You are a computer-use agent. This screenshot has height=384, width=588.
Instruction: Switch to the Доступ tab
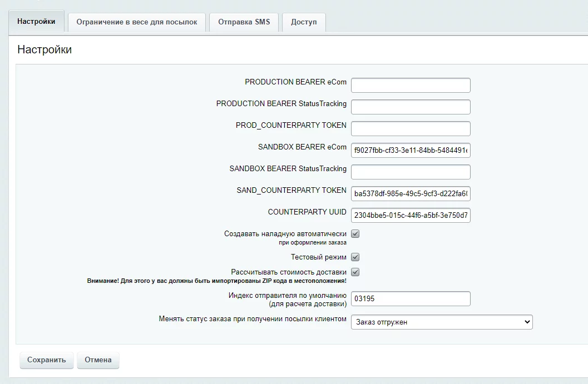point(304,22)
